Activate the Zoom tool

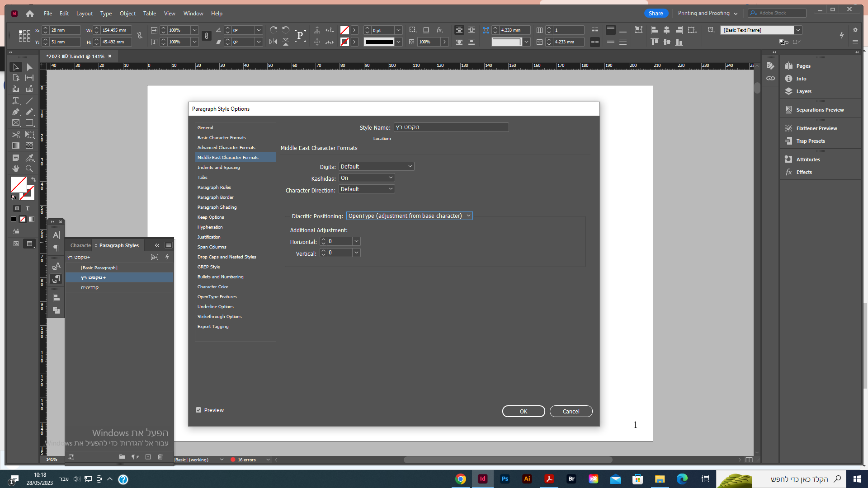click(x=29, y=169)
